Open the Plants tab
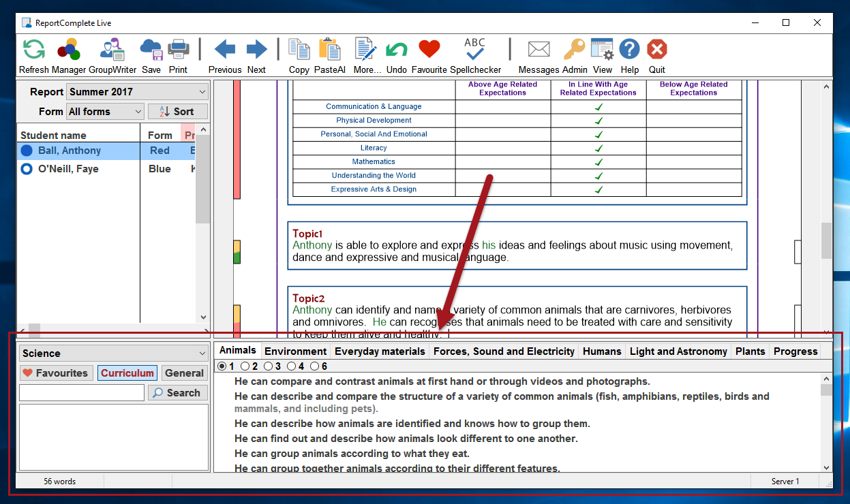 (x=750, y=351)
